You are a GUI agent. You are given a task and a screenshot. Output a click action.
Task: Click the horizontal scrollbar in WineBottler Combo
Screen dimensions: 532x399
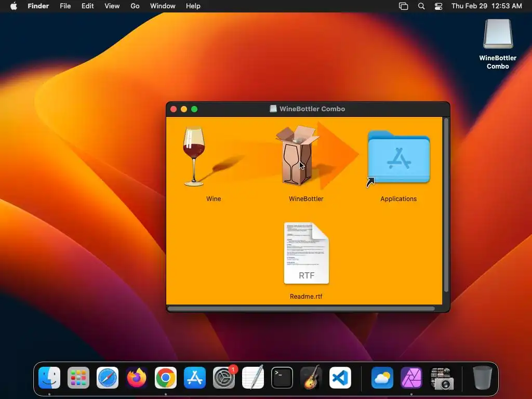coord(301,309)
